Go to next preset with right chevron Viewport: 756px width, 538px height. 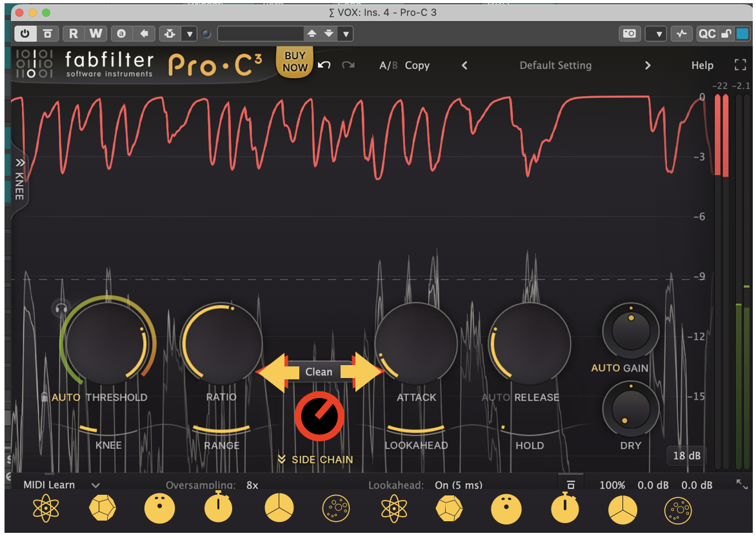pos(648,66)
